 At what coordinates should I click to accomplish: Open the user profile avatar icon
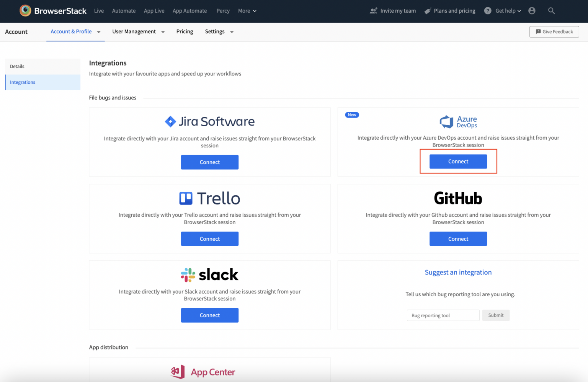[x=532, y=11]
